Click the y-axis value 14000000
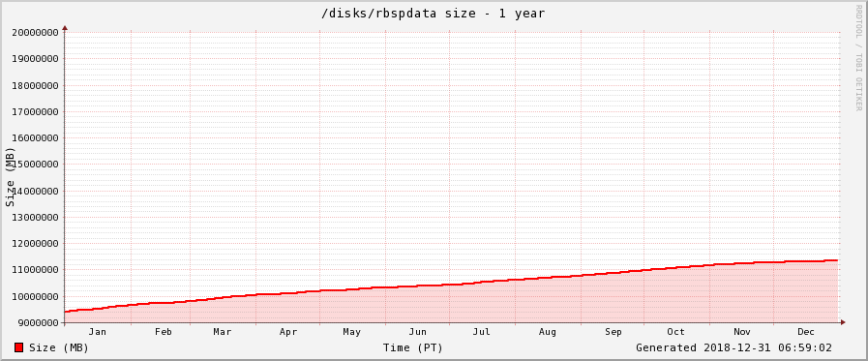 point(36,191)
